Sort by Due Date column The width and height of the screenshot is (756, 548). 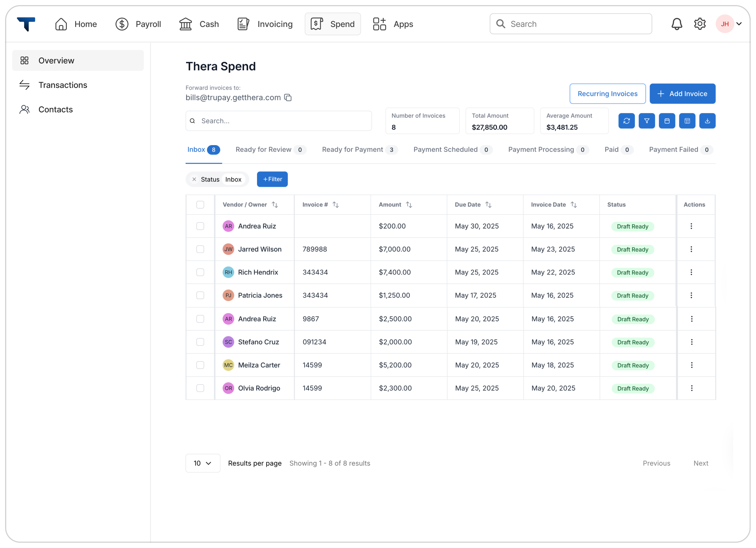[x=488, y=204]
